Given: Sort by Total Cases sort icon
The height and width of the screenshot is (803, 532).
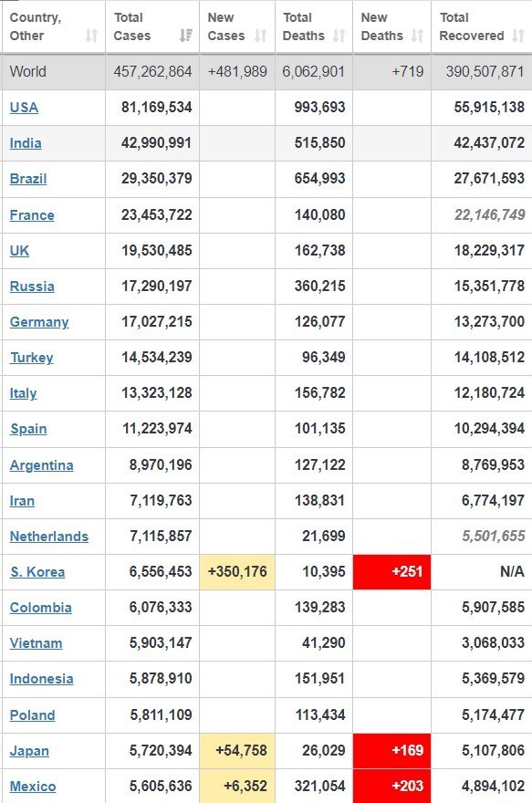Looking at the screenshot, I should click(x=186, y=36).
